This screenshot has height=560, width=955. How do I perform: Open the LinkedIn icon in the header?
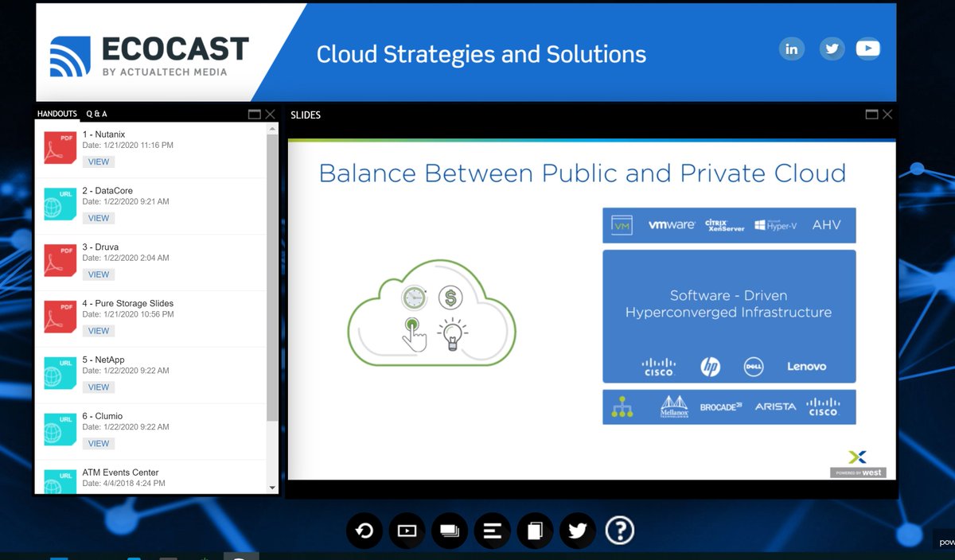tap(791, 49)
